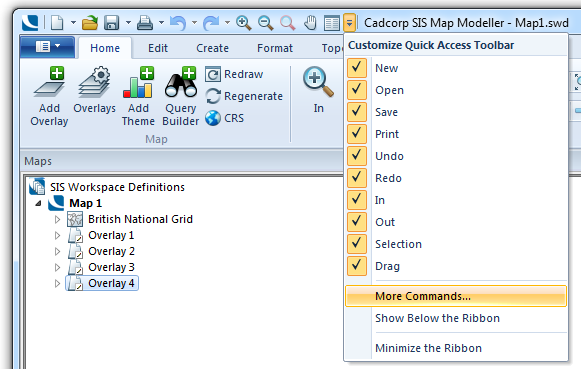The image size is (581, 369).
Task: Toggle the Save checkbox in customize menu
Action: pyautogui.click(x=357, y=112)
